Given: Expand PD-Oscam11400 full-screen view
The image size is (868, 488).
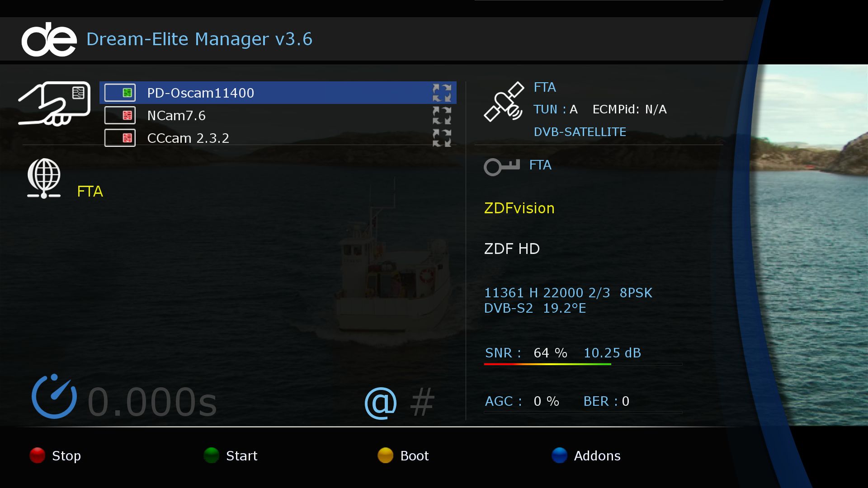Looking at the screenshot, I should coord(442,93).
